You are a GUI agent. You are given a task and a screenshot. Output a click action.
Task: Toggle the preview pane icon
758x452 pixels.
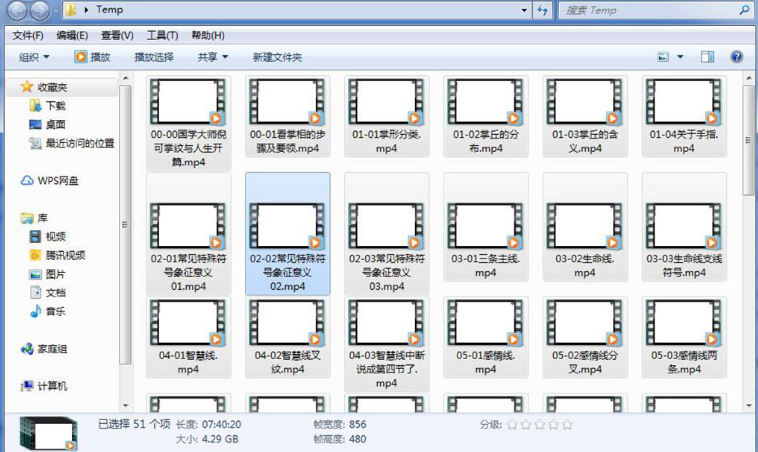pos(708,57)
